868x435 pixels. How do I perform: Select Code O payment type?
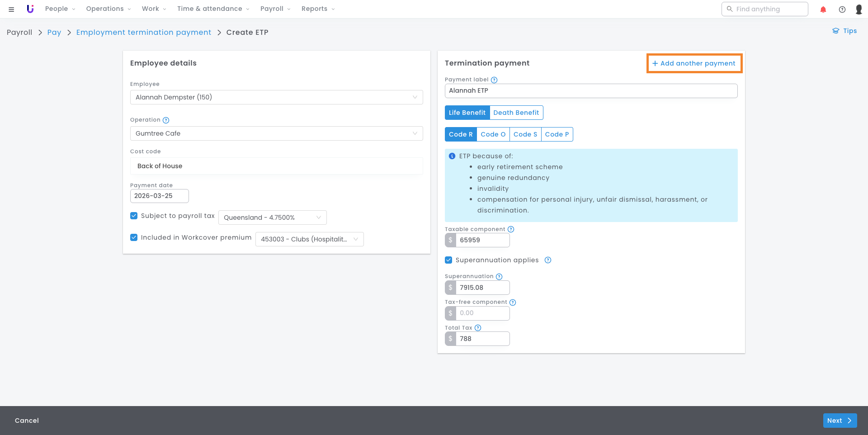(x=493, y=134)
